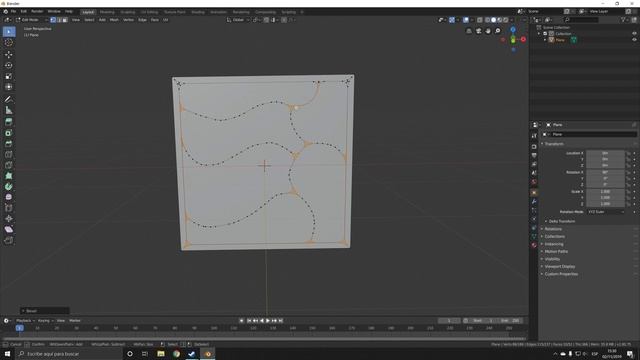Collapse the Transform panel
640x360 pixels.
[x=553, y=144]
